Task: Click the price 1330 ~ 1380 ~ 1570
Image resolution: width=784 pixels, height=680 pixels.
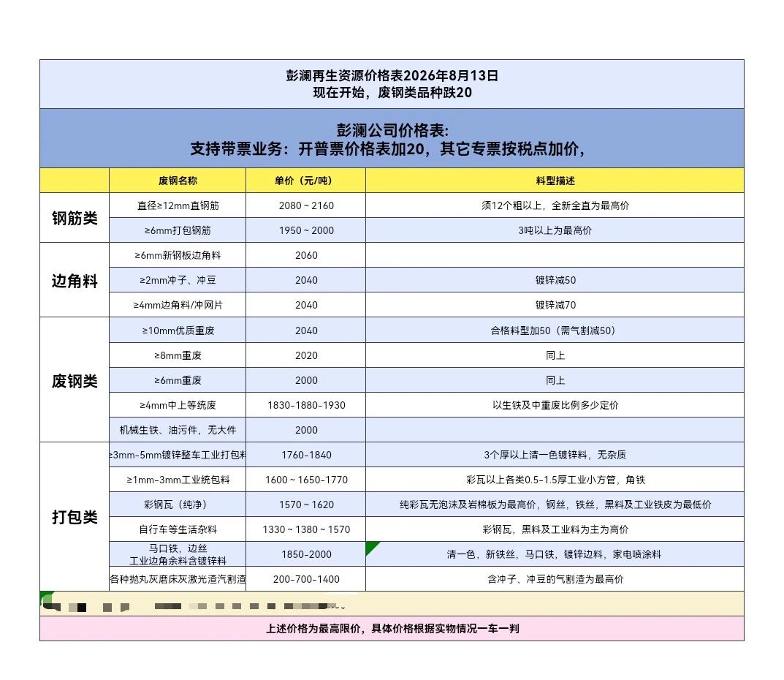Action: click(305, 529)
